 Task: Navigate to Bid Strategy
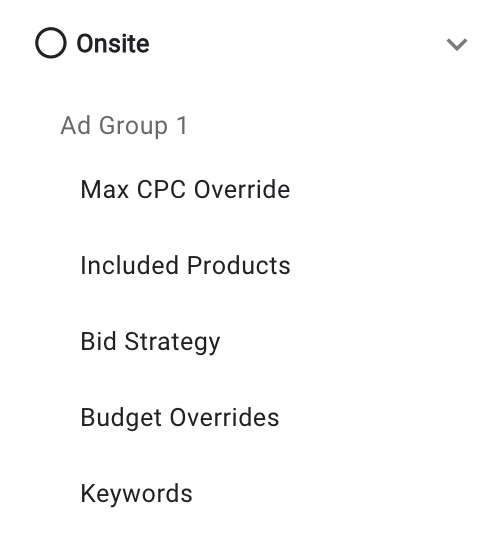coord(150,342)
